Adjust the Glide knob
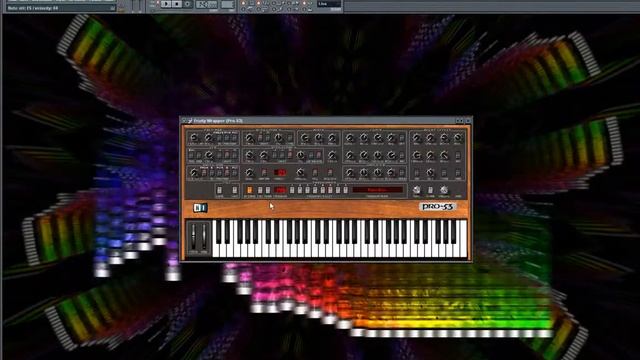640x360 pixels. pyautogui.click(x=249, y=172)
